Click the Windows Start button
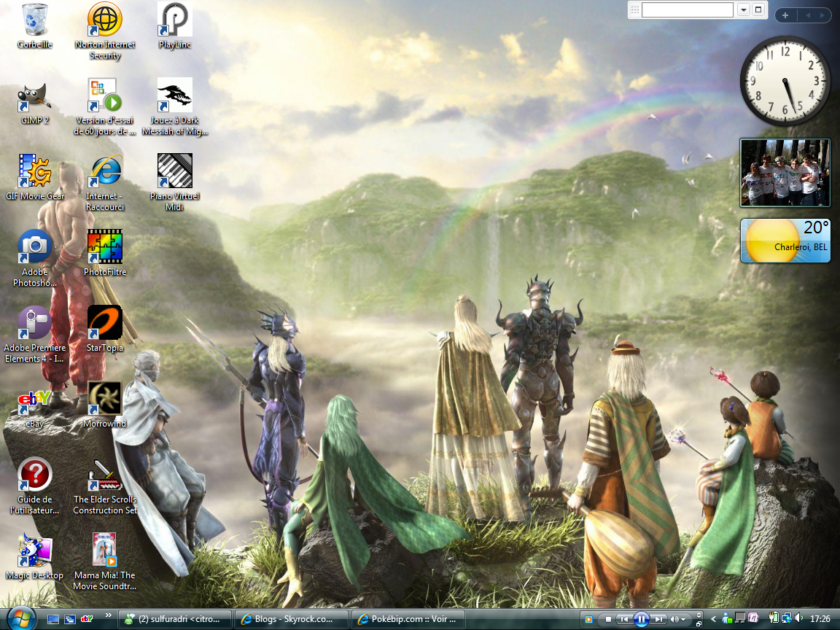 (x=20, y=618)
